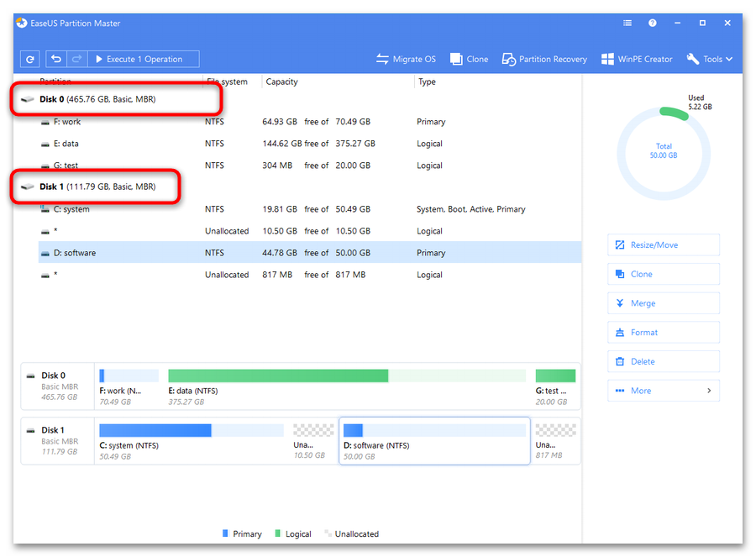Click the Used 5.22 GB label
756x557 pixels.
[x=700, y=102]
